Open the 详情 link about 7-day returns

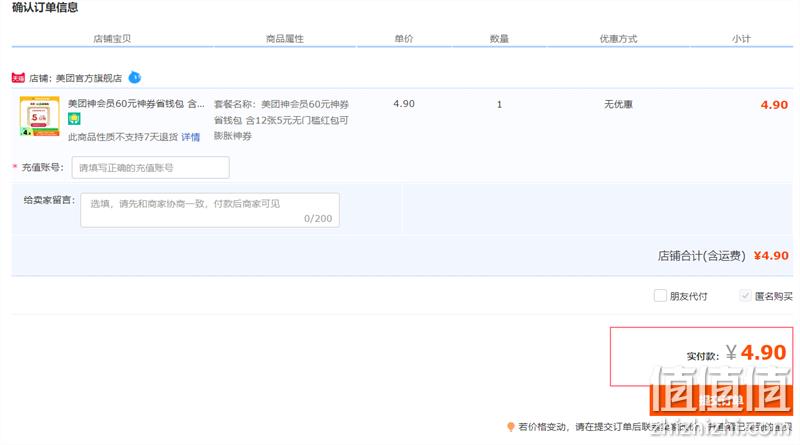191,137
